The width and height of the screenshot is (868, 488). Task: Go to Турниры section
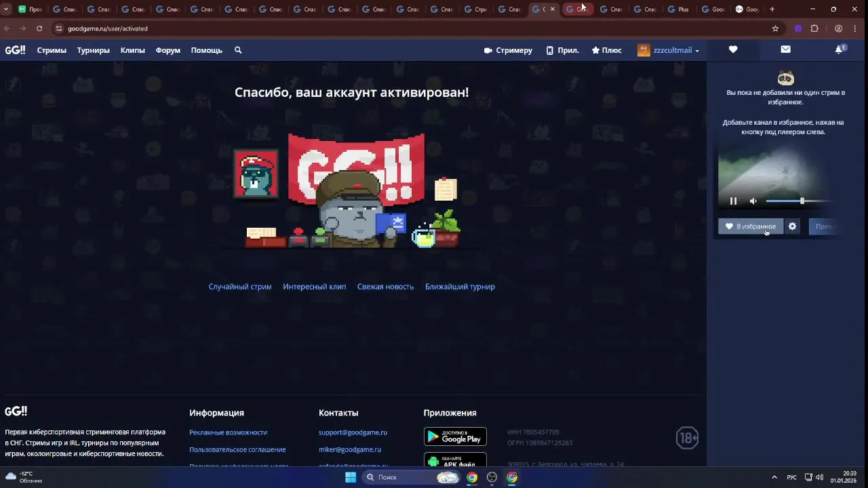pyautogui.click(x=93, y=50)
